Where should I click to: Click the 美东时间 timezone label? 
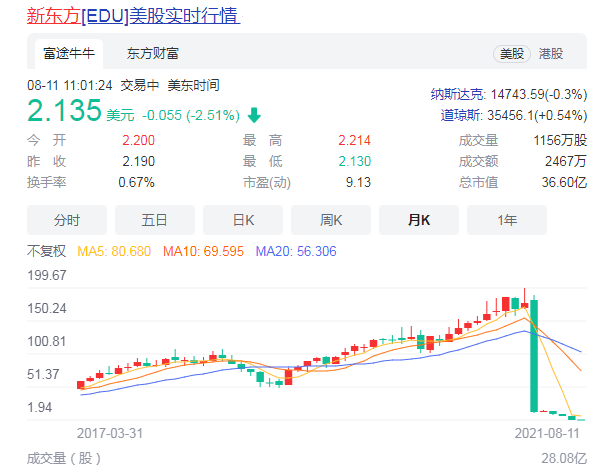tap(193, 85)
